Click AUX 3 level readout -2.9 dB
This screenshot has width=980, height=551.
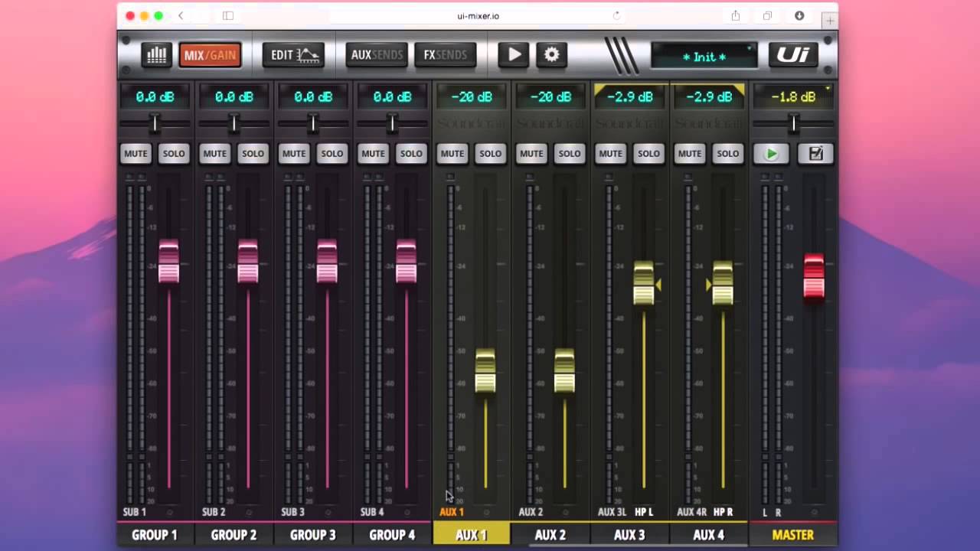click(630, 97)
